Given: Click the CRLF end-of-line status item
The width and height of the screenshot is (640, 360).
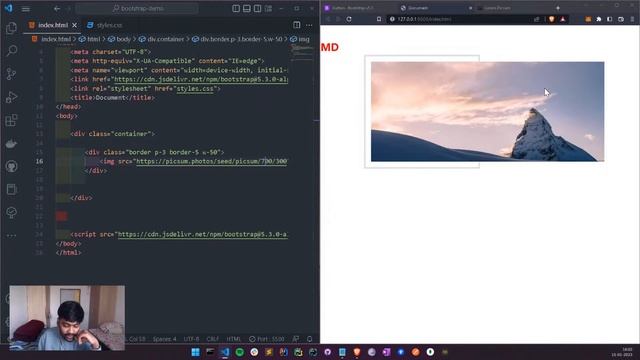Looking at the screenshot, I should pos(212,339).
